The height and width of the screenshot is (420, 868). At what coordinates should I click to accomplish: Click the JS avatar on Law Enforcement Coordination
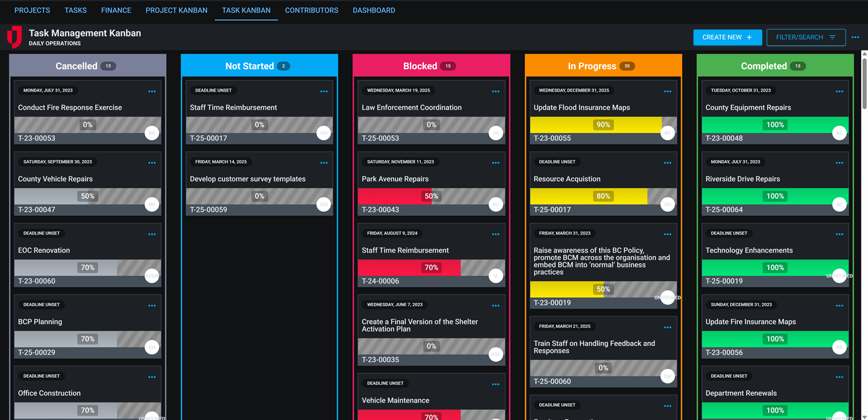pyautogui.click(x=495, y=132)
